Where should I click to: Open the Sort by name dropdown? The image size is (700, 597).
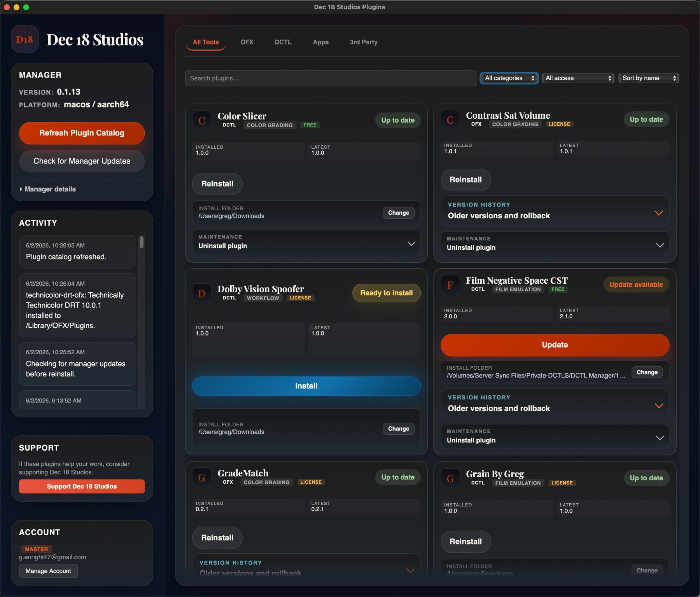point(649,78)
